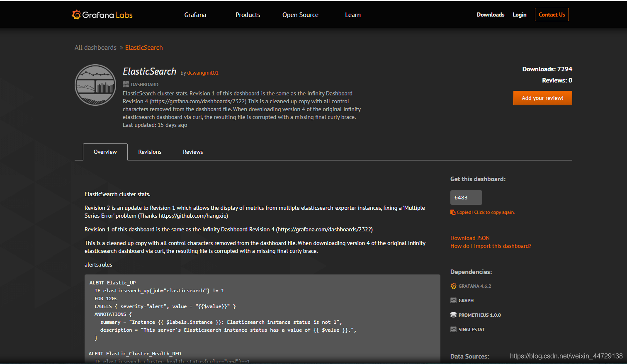Click the 'Downloads: 7294' counter
This screenshot has width=627, height=364.
(547, 69)
